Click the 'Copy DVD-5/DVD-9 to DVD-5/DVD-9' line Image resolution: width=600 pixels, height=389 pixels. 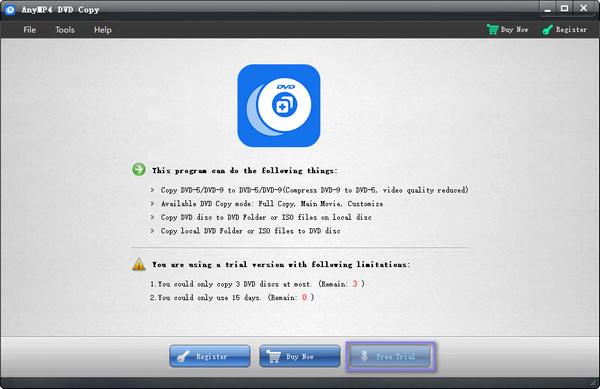click(314, 190)
